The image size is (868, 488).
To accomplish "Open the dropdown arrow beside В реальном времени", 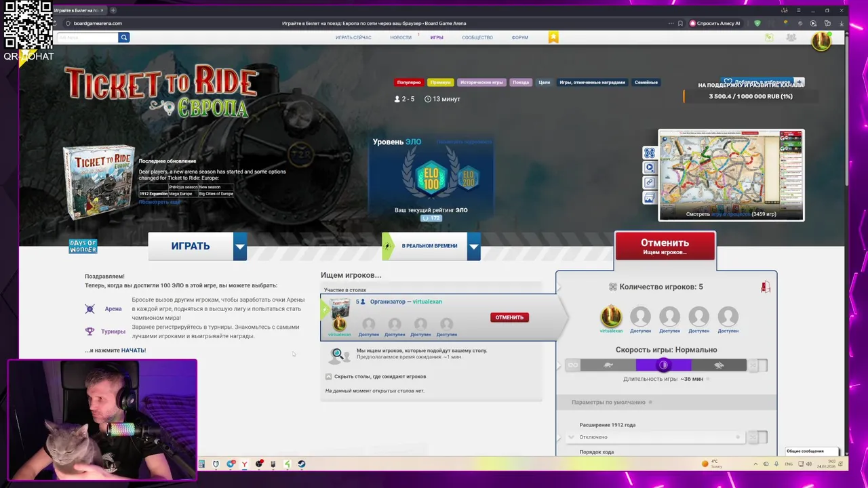I will (474, 246).
